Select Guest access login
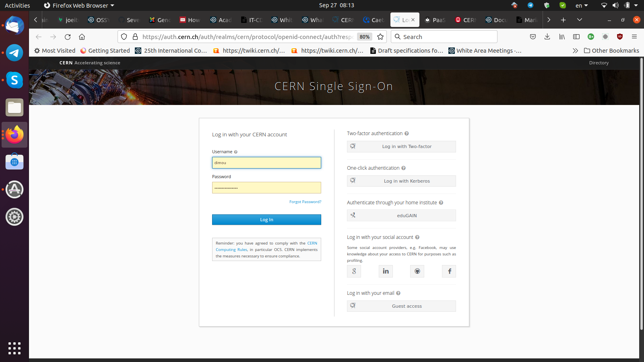The image size is (644, 362). [401, 306]
